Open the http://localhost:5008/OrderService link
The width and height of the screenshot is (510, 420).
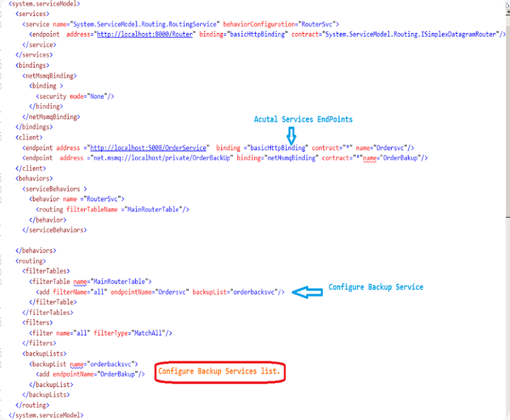coord(148,148)
